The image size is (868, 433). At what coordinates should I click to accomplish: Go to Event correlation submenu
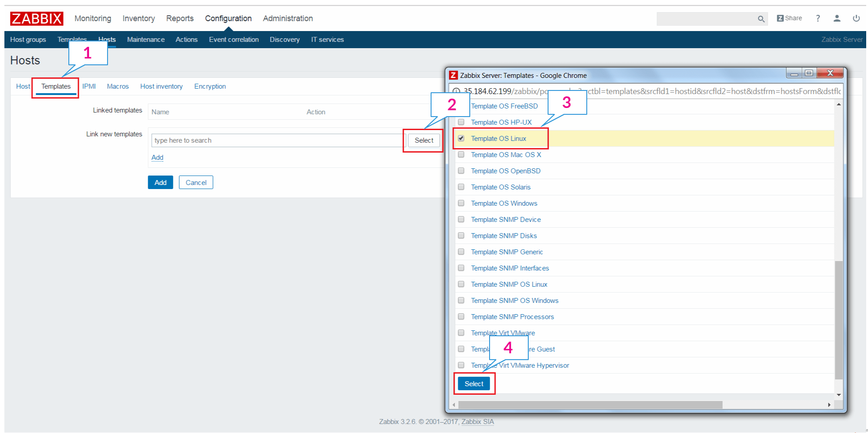point(234,40)
